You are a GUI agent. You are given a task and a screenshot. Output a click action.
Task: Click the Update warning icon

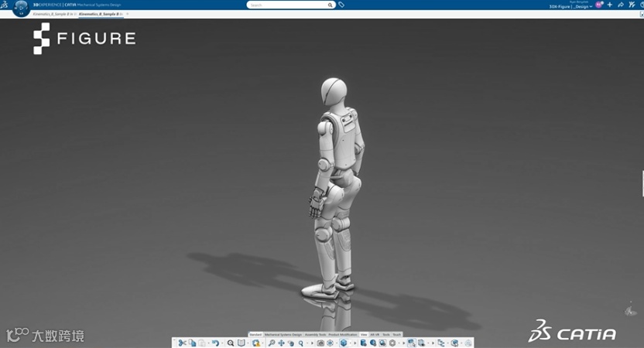(256, 343)
